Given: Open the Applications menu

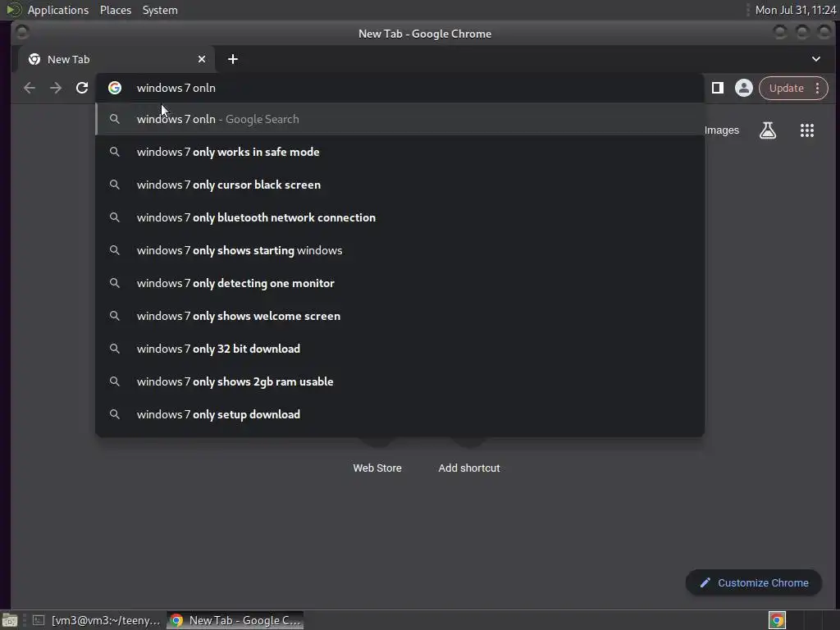Looking at the screenshot, I should click(58, 10).
